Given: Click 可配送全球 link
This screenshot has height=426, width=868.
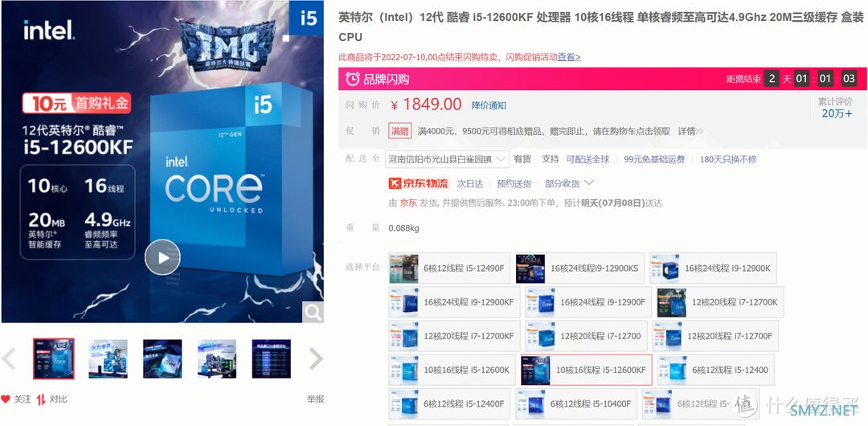Looking at the screenshot, I should (588, 159).
